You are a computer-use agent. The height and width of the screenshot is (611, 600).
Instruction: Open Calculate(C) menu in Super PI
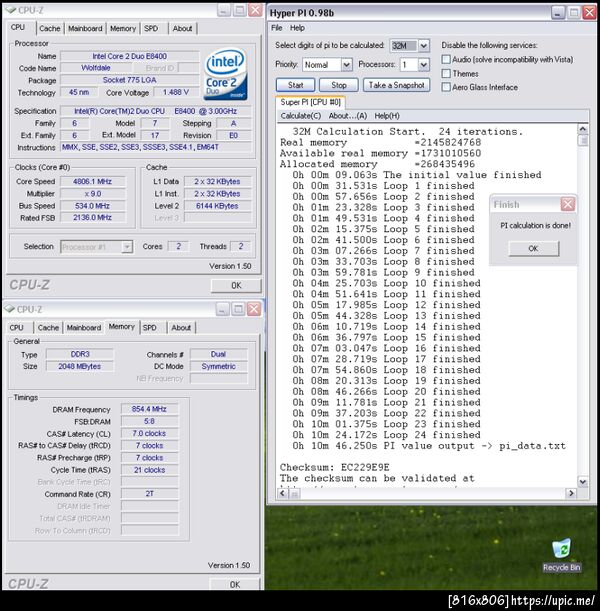[300, 116]
